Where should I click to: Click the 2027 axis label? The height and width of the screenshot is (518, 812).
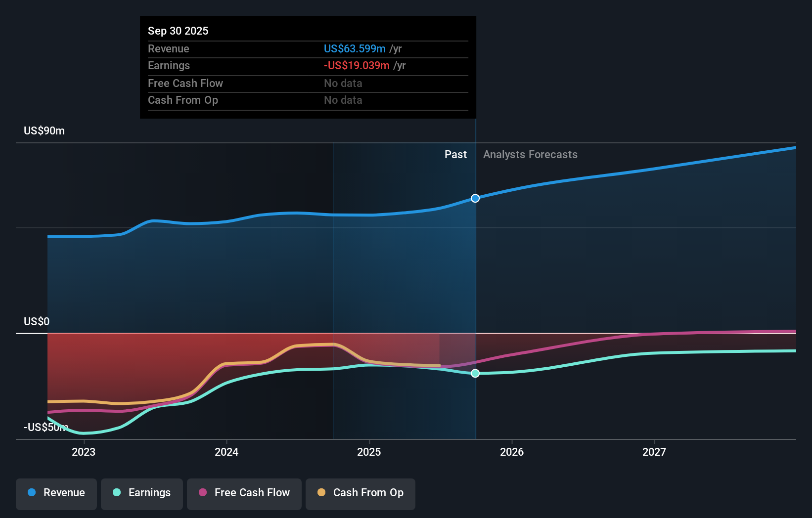(655, 452)
